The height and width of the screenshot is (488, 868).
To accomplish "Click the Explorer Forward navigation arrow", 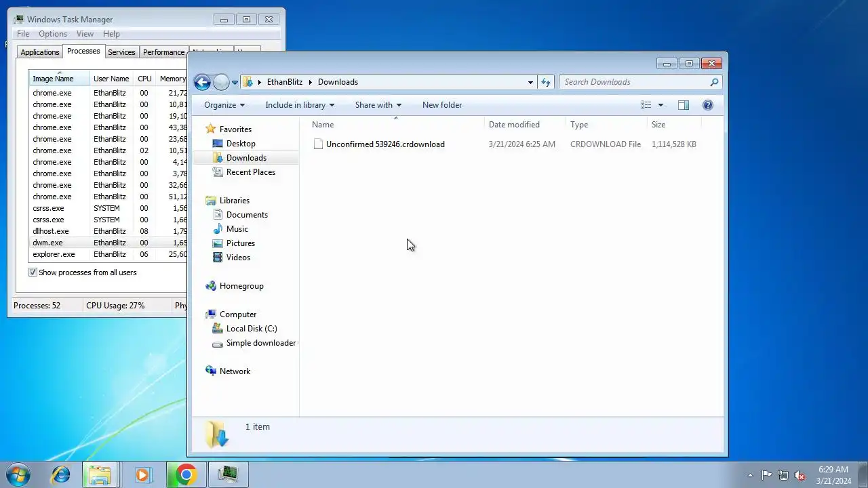I will point(221,82).
